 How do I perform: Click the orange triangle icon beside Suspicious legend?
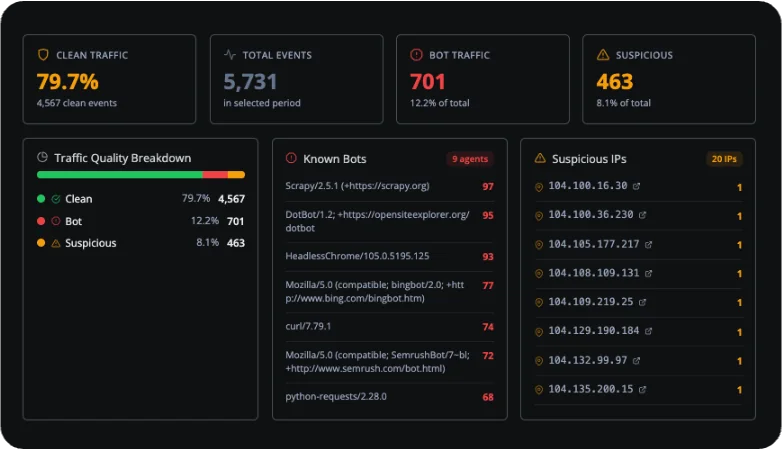[56, 243]
